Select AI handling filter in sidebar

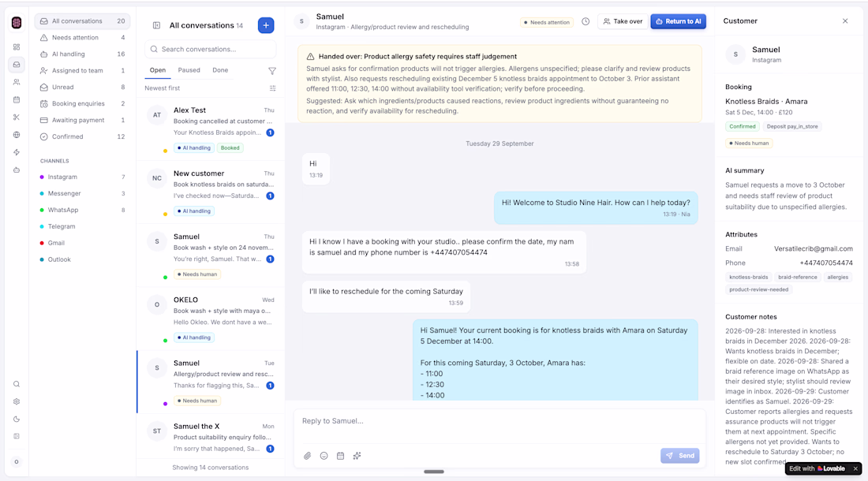click(x=82, y=54)
